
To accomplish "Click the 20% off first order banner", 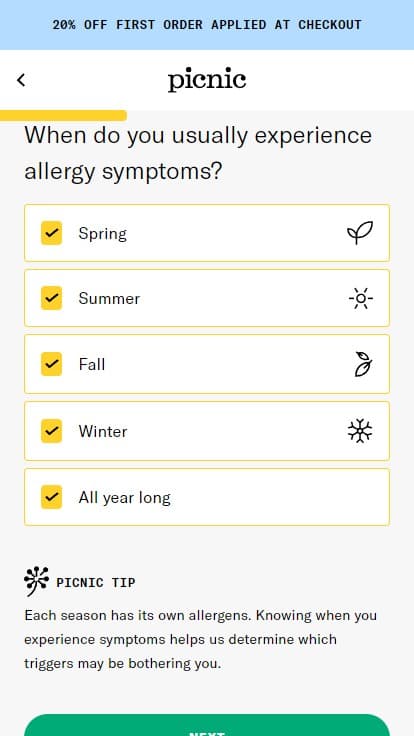I will pyautogui.click(x=207, y=25).
